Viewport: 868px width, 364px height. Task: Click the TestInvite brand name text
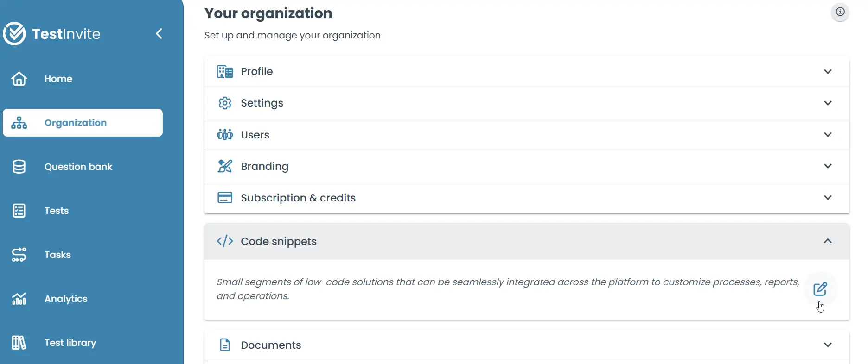(66, 34)
